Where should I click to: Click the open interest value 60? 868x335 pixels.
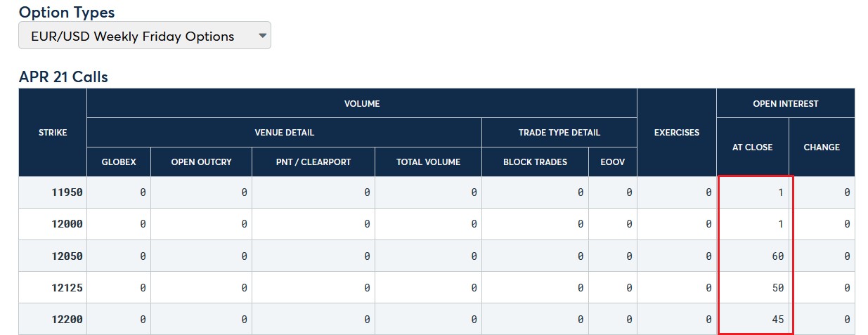(x=777, y=256)
